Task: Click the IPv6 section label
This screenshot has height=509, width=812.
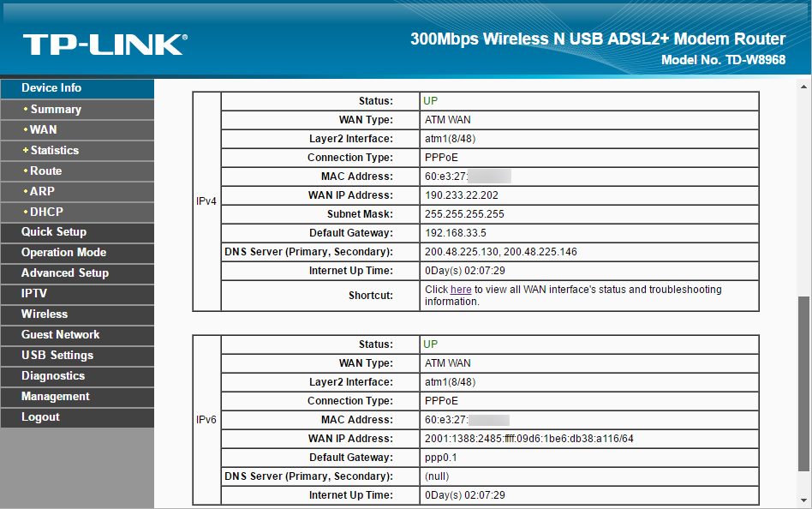Action: coord(206,420)
